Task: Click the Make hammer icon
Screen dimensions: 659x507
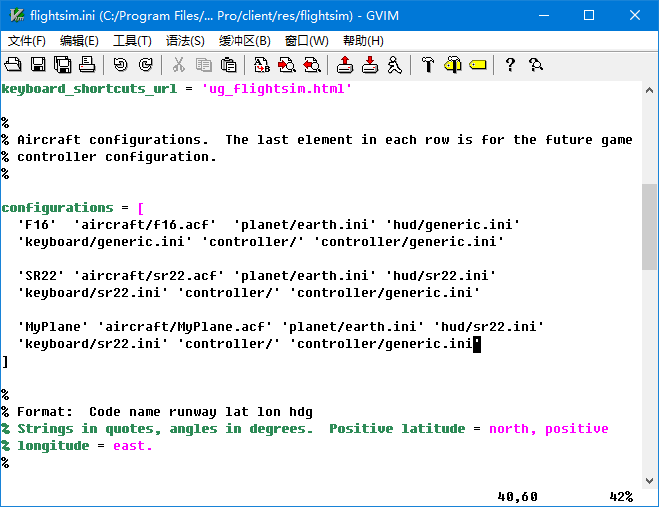Action: (x=428, y=65)
